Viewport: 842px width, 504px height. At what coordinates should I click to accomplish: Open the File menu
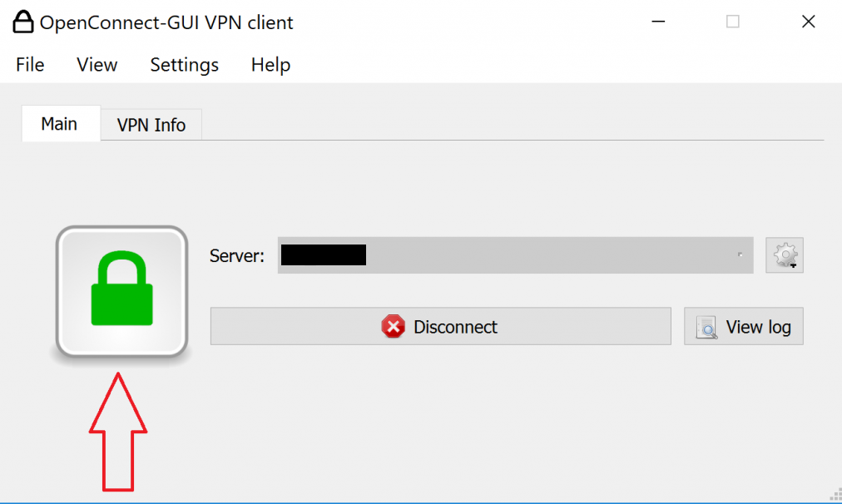(30, 65)
